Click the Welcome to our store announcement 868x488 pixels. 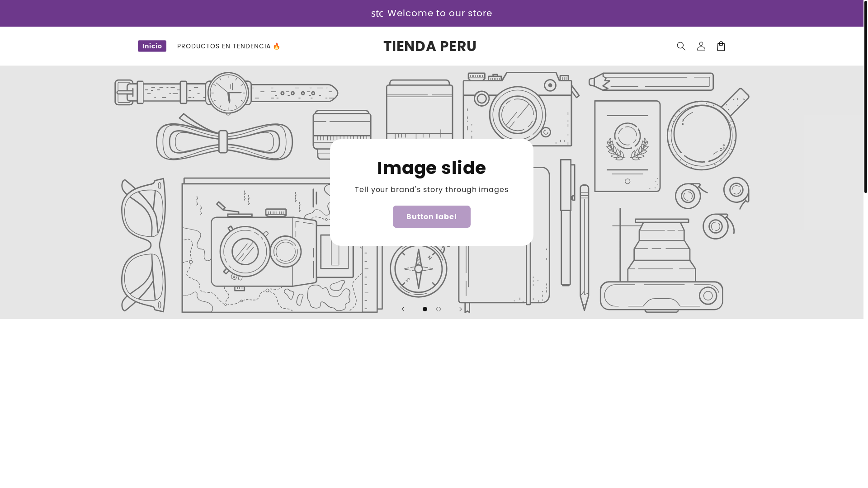[x=439, y=13]
